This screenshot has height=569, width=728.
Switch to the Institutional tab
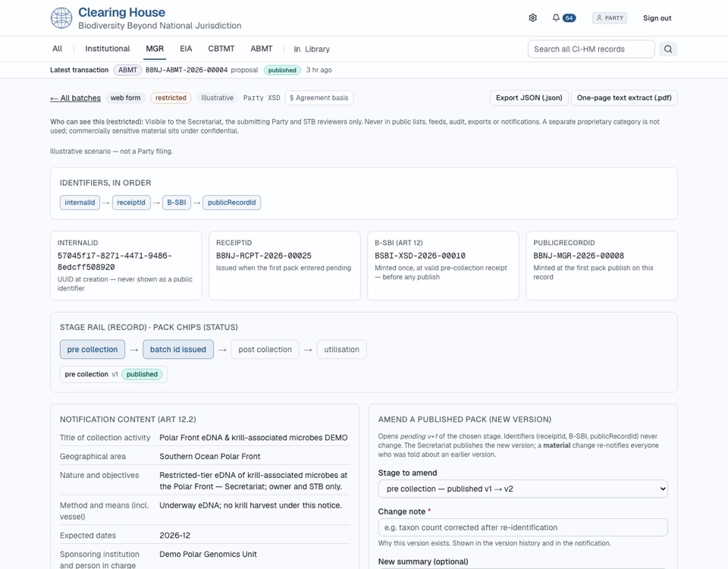click(x=107, y=49)
